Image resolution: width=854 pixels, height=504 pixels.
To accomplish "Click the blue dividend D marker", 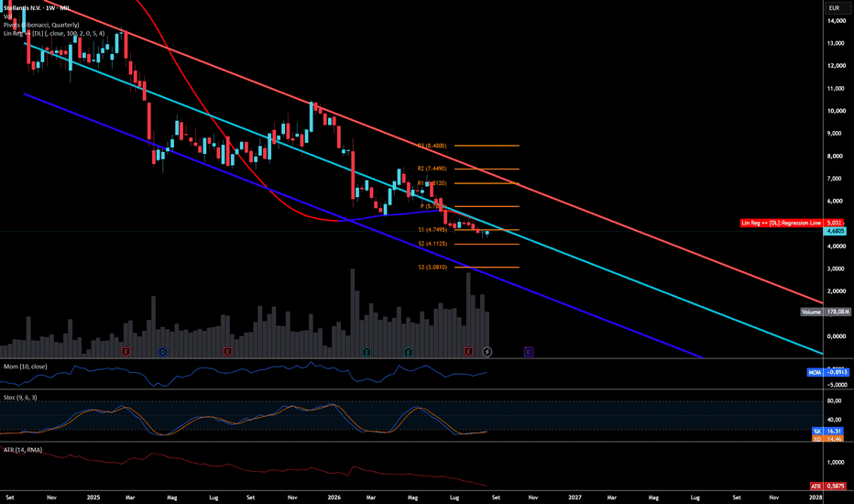I will tap(163, 352).
